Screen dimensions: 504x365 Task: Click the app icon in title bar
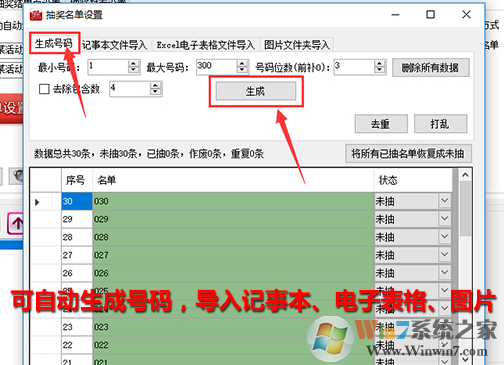pyautogui.click(x=36, y=15)
